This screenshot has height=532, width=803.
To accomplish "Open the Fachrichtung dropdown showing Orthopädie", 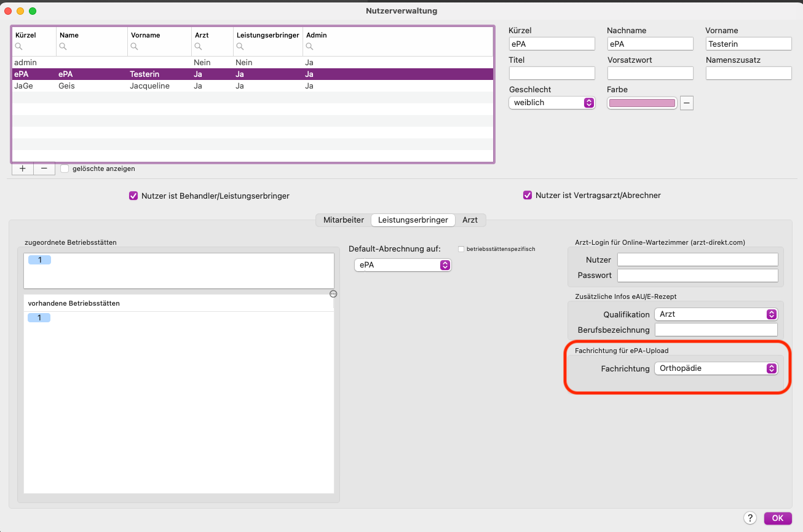I will tap(716, 368).
